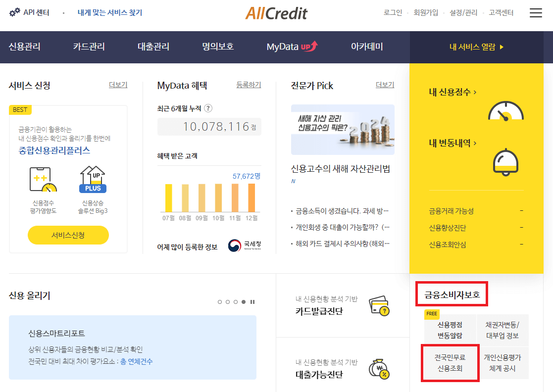Image resolution: width=553 pixels, height=392 pixels.
Task: Open the hamburger menu at top right
Action: point(536,13)
